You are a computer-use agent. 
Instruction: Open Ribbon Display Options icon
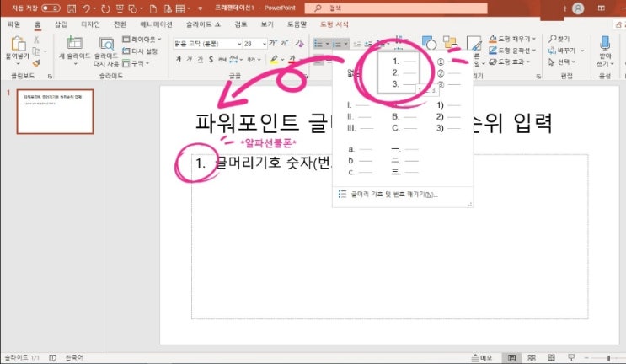pyautogui.click(x=602, y=8)
